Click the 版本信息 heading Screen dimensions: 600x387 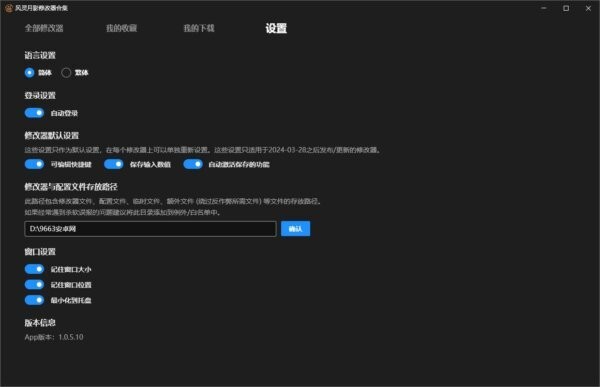coord(40,323)
